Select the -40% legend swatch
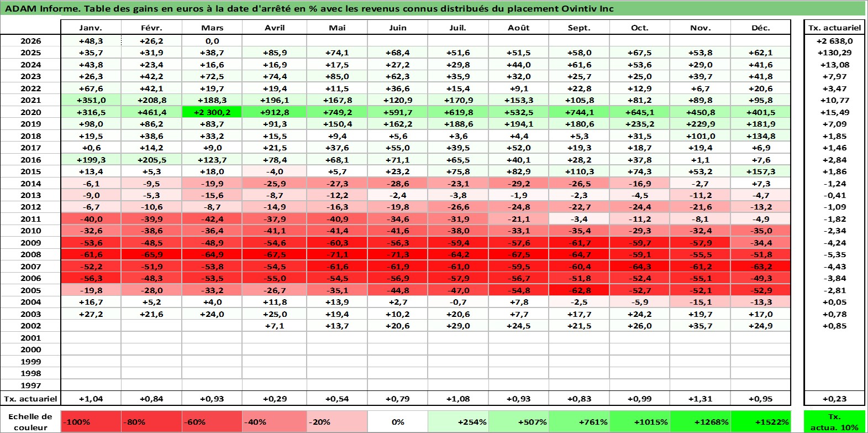 (x=275, y=421)
